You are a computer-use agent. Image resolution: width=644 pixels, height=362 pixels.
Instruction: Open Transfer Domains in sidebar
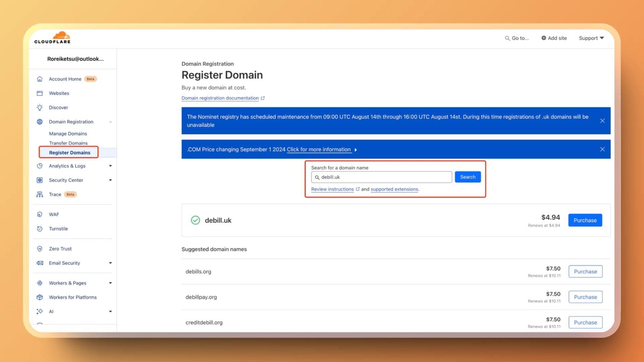(x=68, y=143)
